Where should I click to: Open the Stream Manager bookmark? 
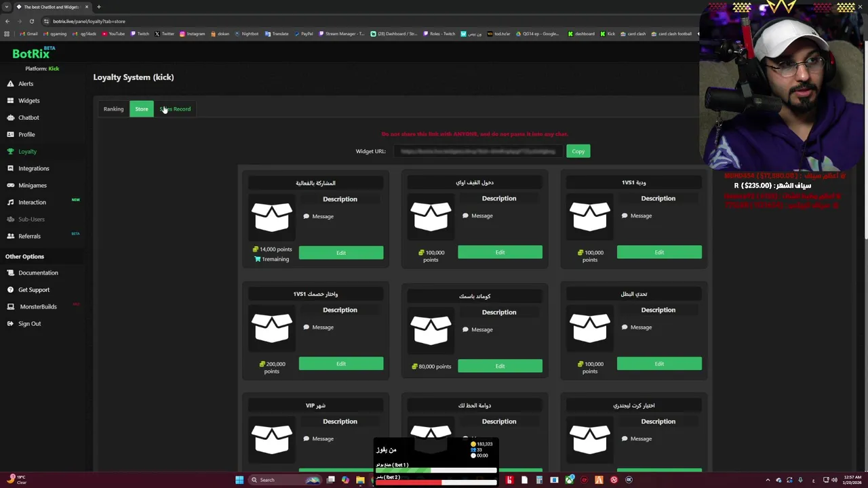pos(342,34)
